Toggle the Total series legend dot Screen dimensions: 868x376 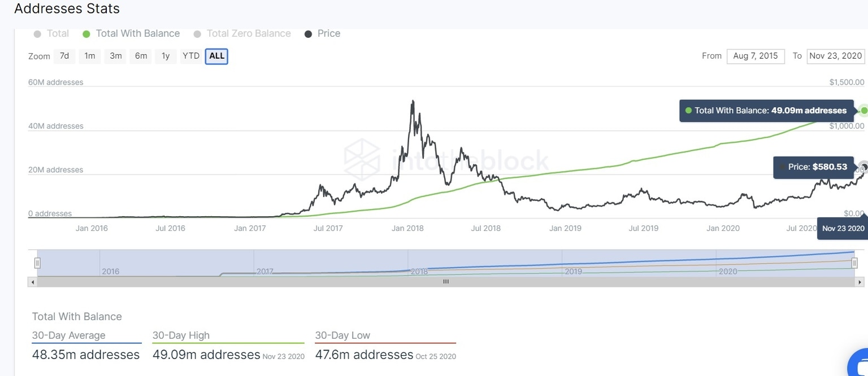click(38, 34)
